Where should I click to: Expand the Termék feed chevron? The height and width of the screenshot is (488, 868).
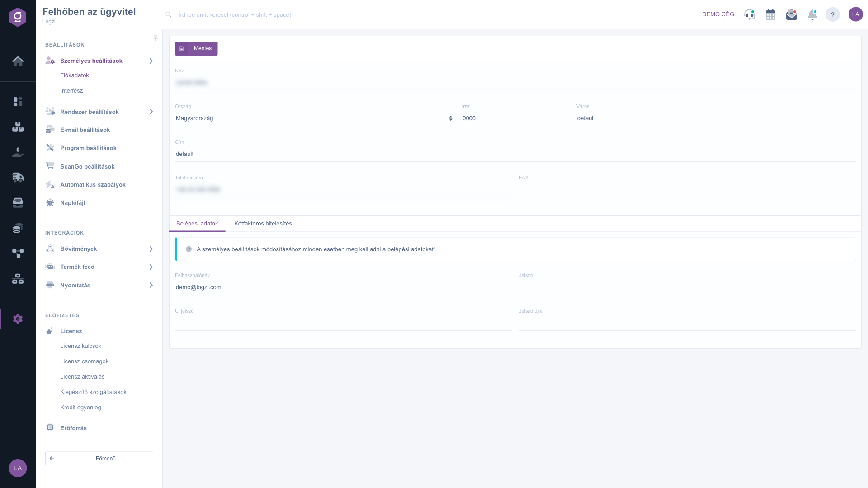pos(151,267)
